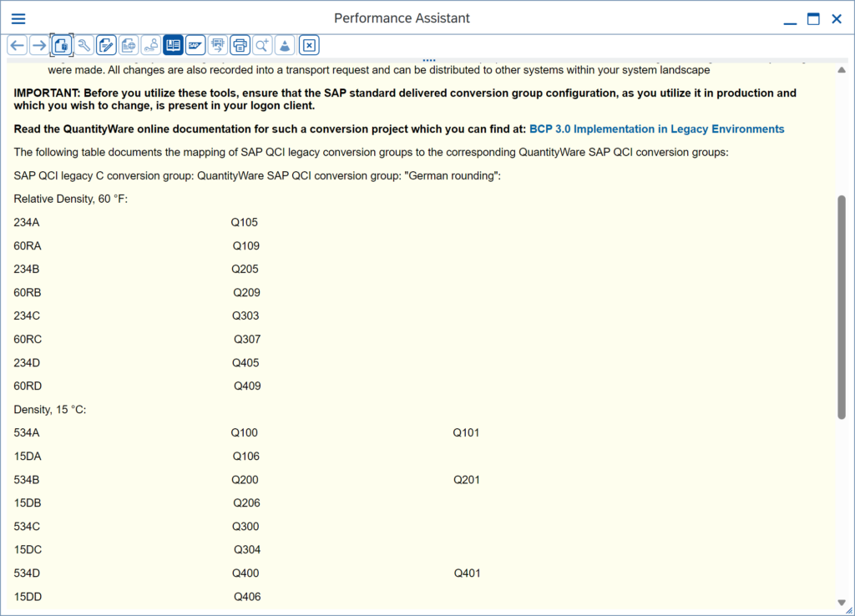
Task: Select the text 60RD
Action: tap(28, 386)
